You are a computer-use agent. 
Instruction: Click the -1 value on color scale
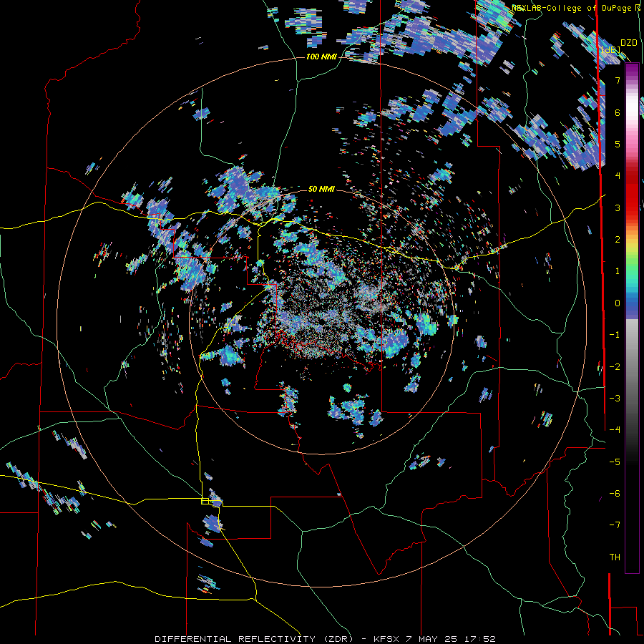point(615,335)
